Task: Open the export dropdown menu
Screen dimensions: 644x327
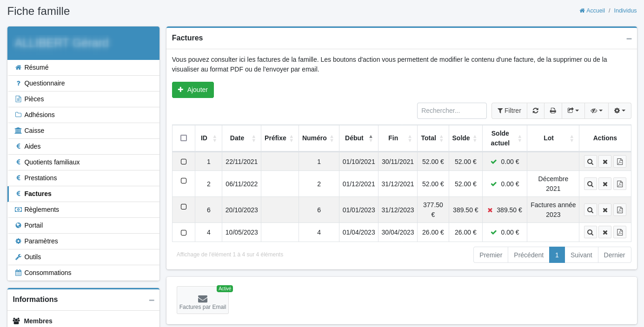Action: (x=573, y=111)
